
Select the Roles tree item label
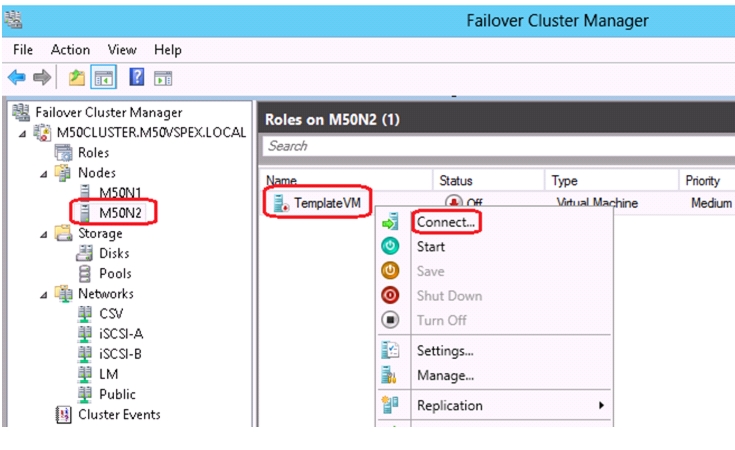[x=93, y=152]
